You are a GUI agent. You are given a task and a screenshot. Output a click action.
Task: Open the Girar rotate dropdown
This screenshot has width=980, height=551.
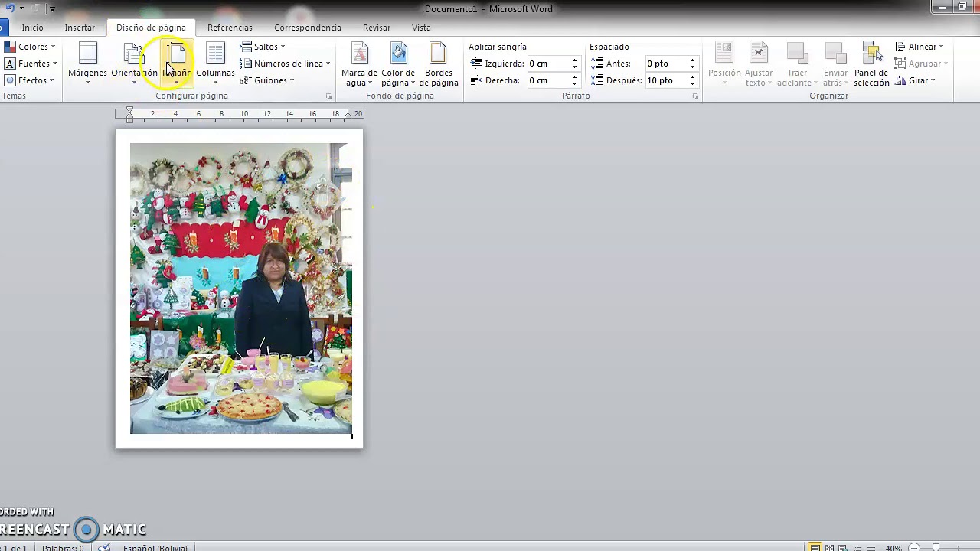pos(915,80)
